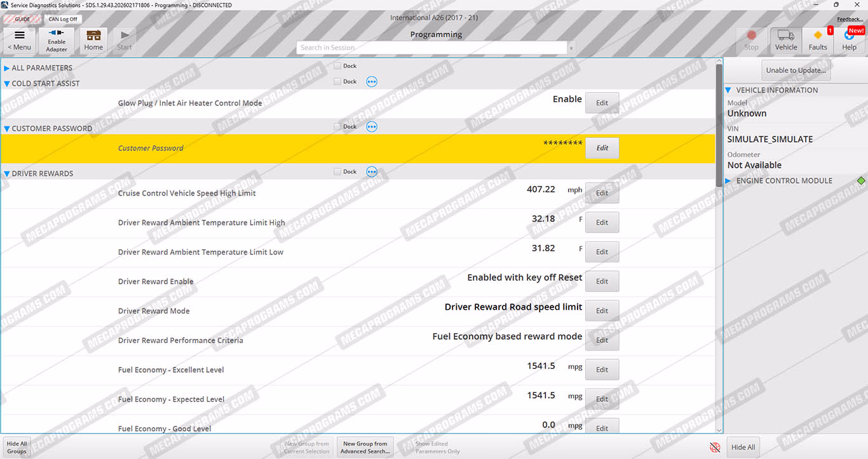The height and width of the screenshot is (459, 868).
Task: Check the Dock box for All Parameters
Action: 338,66
